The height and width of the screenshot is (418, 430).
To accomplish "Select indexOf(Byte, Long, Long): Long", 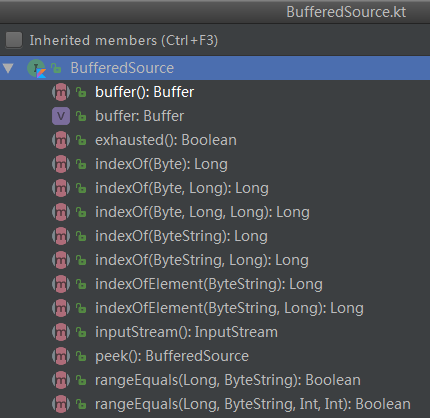I will point(202,212).
